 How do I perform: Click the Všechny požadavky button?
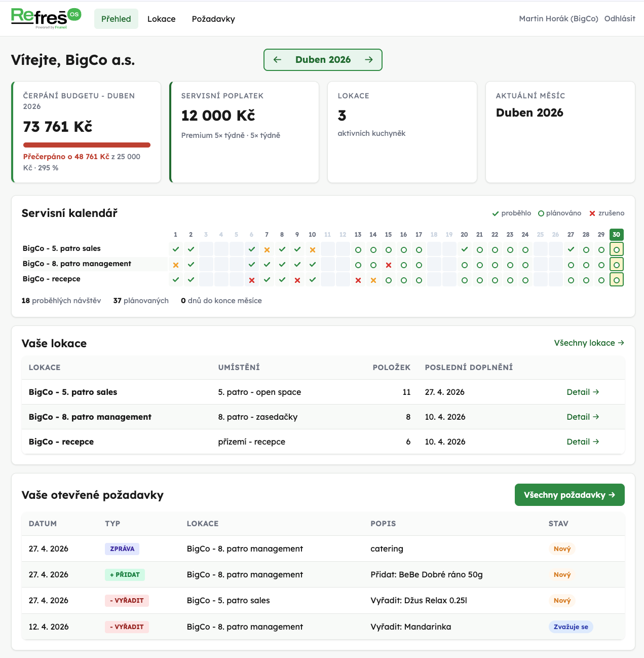tap(570, 495)
